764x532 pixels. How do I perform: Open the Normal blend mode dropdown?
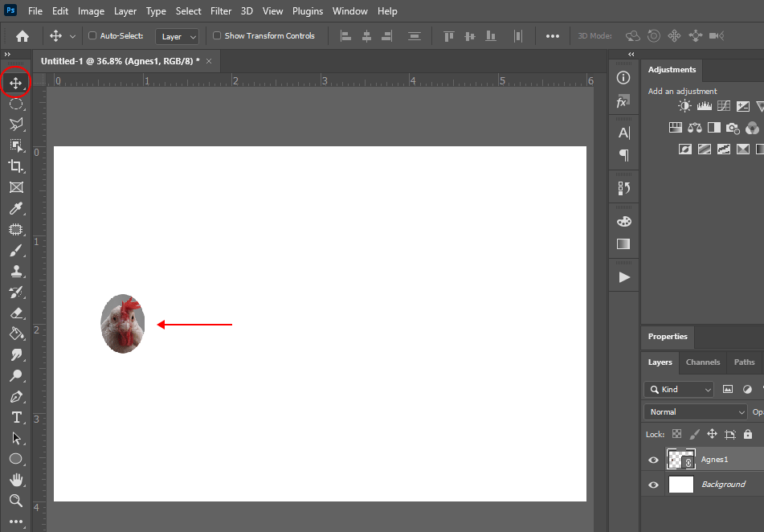coord(694,411)
